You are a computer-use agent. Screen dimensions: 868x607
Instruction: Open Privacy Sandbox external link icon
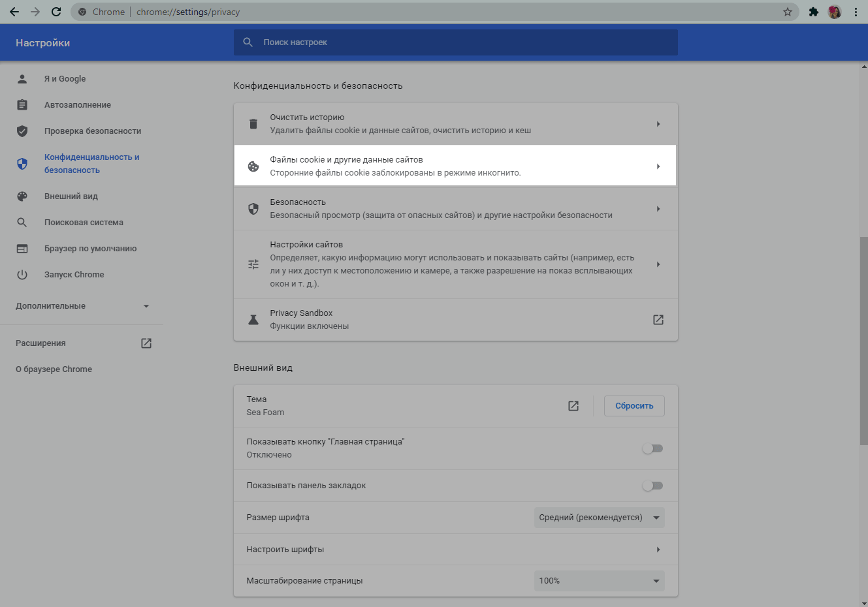[658, 320]
